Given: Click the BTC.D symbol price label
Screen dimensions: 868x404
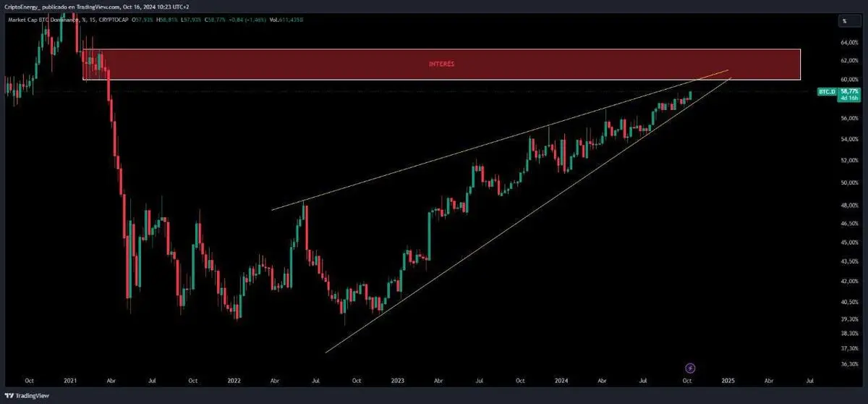Looking at the screenshot, I should pos(826,93).
